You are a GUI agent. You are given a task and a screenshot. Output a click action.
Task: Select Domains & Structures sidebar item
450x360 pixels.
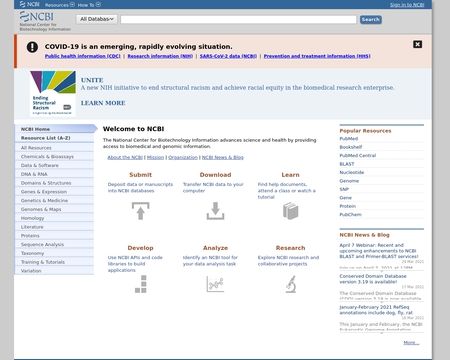[x=54, y=183]
